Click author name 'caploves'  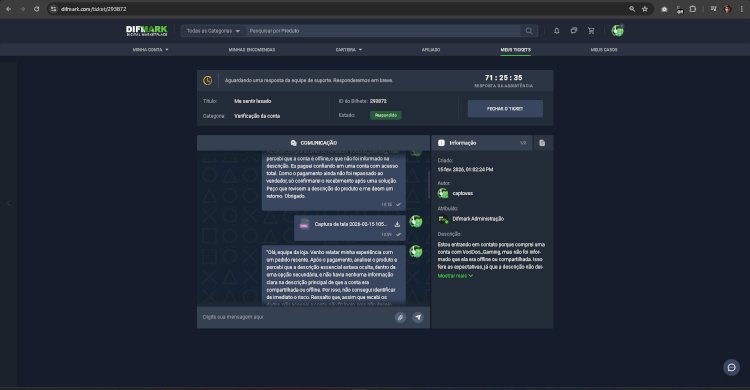[463, 193]
